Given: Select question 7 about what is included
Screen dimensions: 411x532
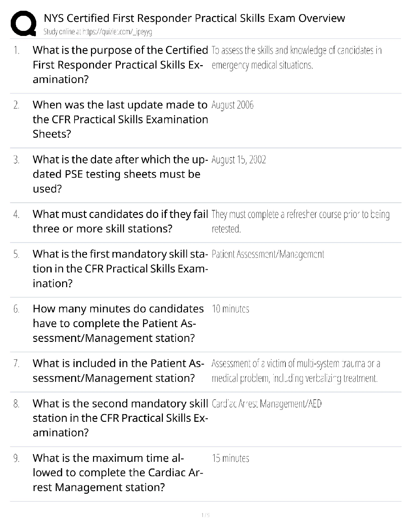Looking at the screenshot, I should (119, 371).
